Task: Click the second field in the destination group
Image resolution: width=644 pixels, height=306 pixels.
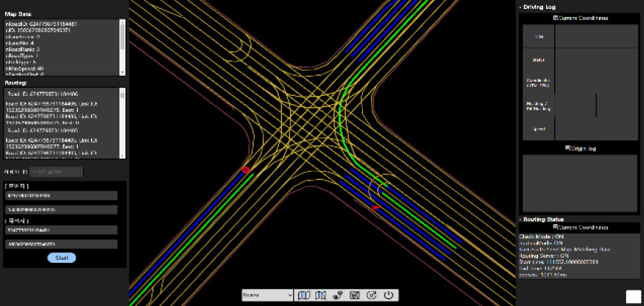Action: click(61, 244)
